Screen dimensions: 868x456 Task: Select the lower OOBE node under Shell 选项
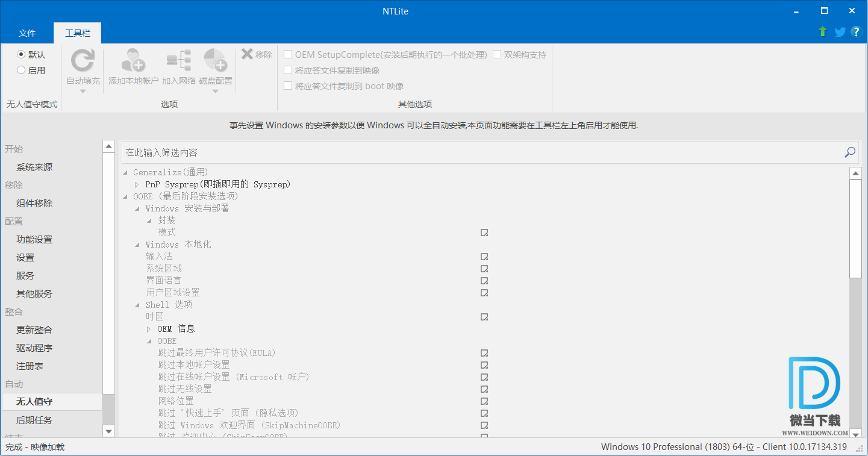tap(167, 341)
